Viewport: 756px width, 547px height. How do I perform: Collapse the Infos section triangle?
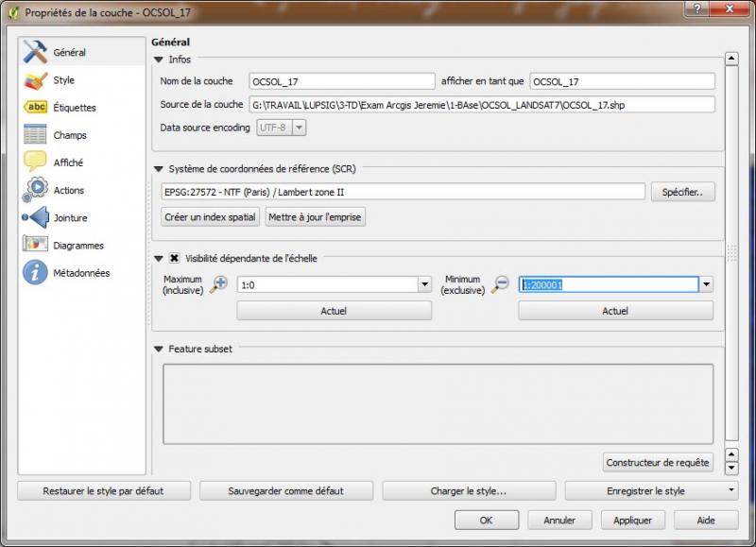(159, 60)
